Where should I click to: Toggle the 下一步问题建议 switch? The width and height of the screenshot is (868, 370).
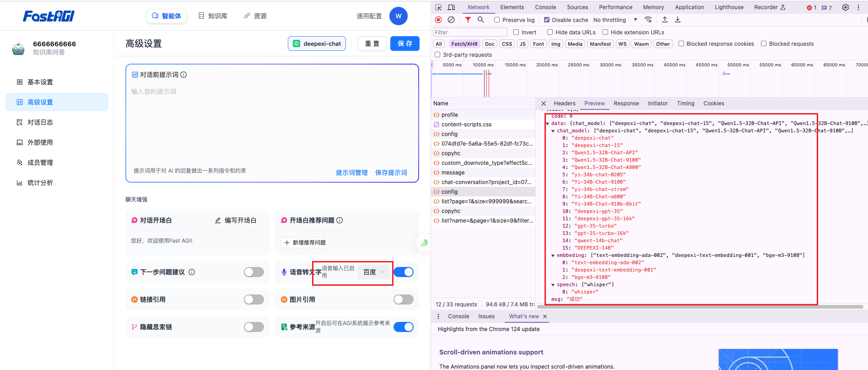(x=254, y=272)
